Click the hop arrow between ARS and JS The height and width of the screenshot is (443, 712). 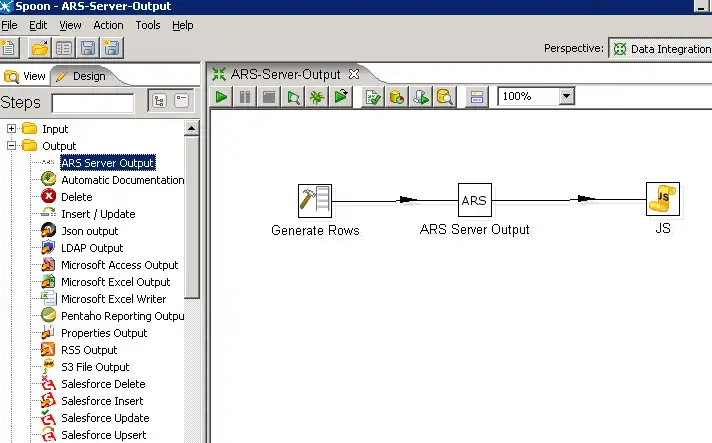[585, 198]
